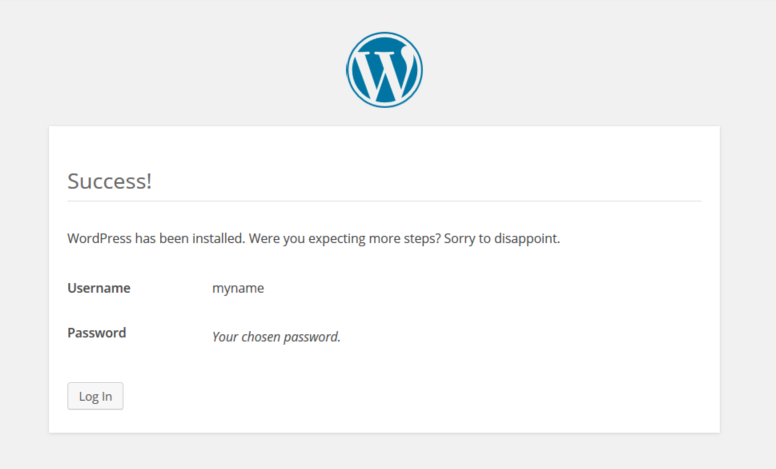776x469 pixels.
Task: Click the Password label
Action: click(96, 333)
